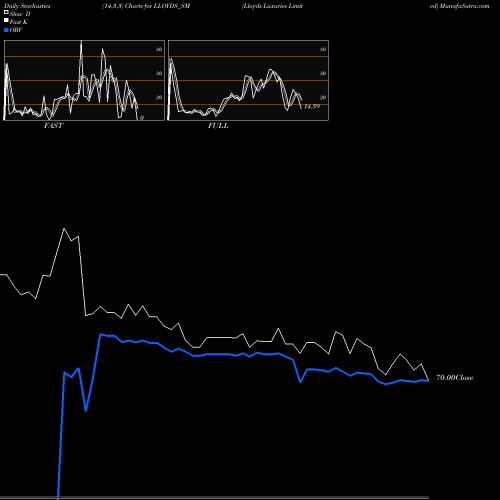Click the Slow D legend swatch

click(6, 13)
